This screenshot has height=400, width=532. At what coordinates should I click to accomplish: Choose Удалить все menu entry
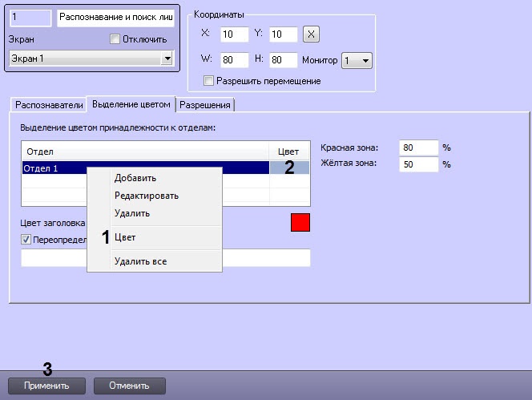point(140,261)
